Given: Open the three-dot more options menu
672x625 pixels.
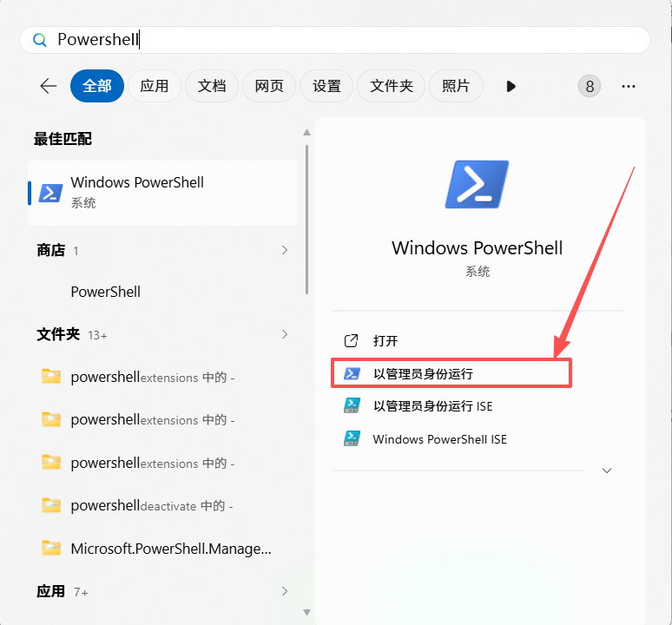Looking at the screenshot, I should point(629,87).
